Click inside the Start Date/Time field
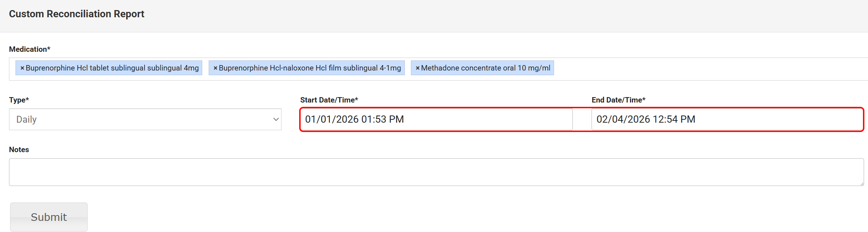This screenshot has width=868, height=232. coord(436,119)
